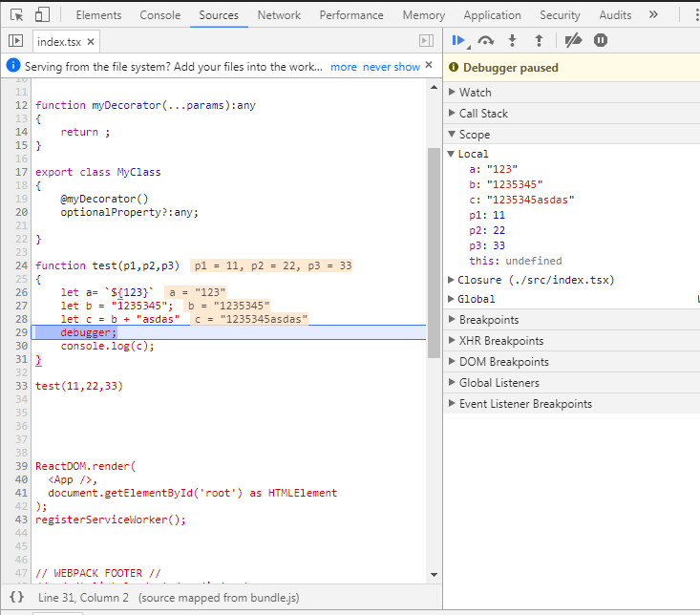Expand the Watch section

point(571,93)
